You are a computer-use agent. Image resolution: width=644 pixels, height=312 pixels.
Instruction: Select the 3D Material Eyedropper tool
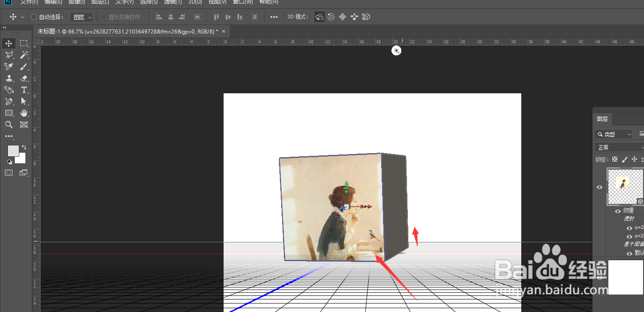(x=9, y=67)
